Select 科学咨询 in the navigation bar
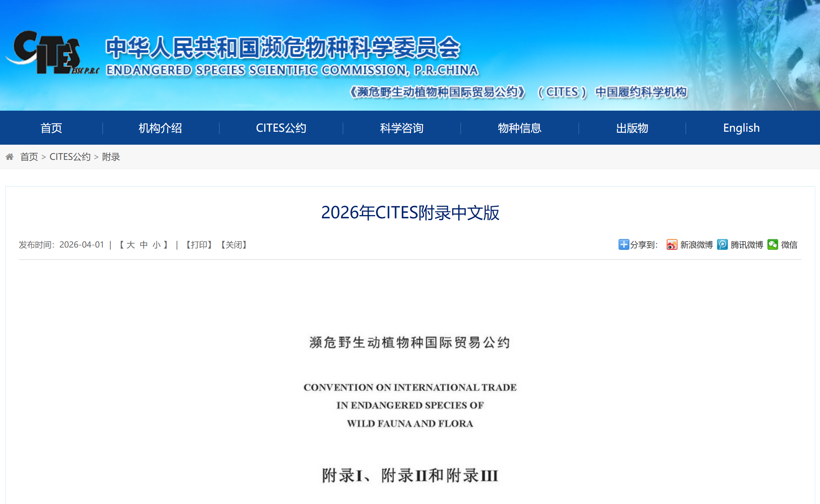The width and height of the screenshot is (820, 504). [402, 128]
